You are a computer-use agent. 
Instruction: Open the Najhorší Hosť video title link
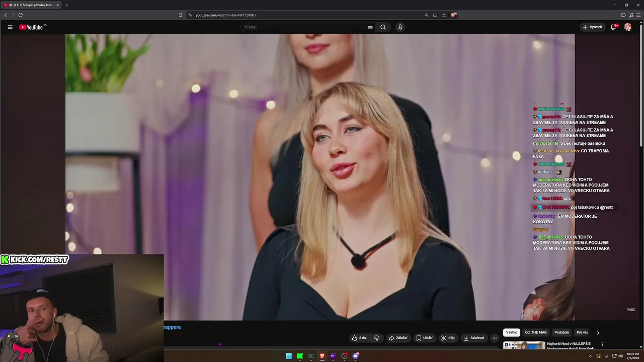pyautogui.click(x=571, y=345)
